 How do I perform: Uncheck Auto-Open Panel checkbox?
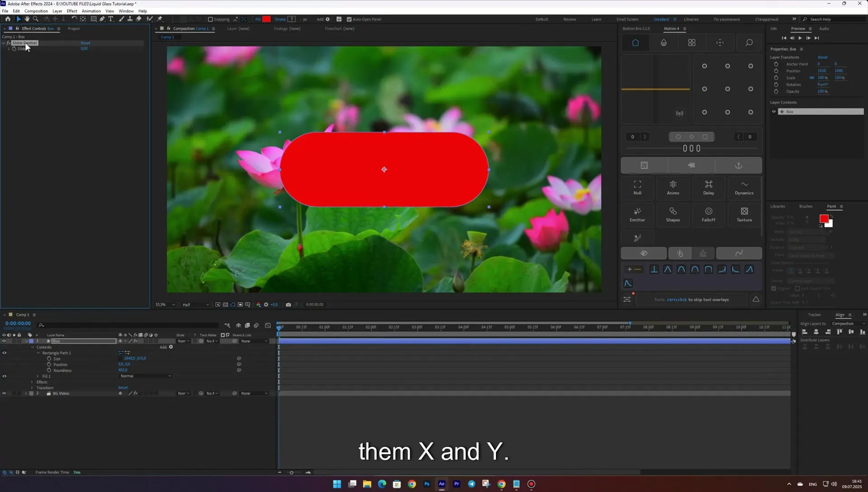pyautogui.click(x=349, y=19)
